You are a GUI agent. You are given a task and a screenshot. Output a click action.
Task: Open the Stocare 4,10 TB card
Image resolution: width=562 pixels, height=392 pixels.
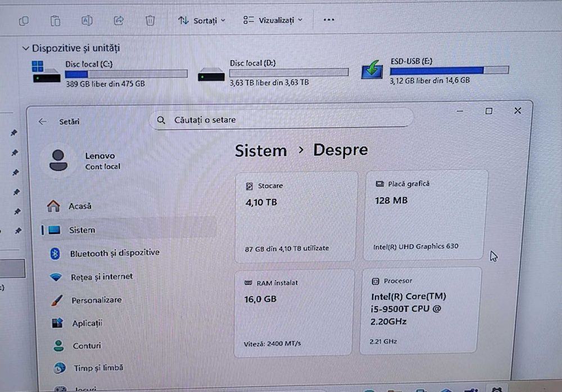coord(296,217)
